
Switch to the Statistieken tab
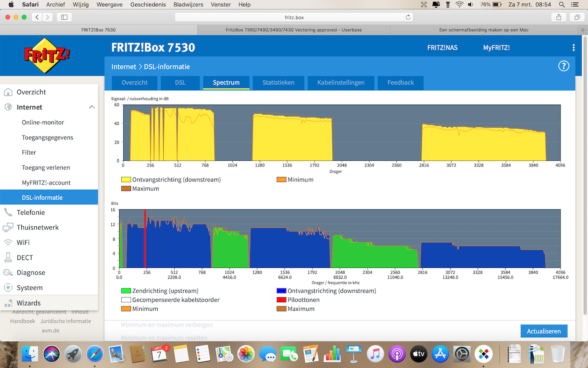[x=278, y=82]
